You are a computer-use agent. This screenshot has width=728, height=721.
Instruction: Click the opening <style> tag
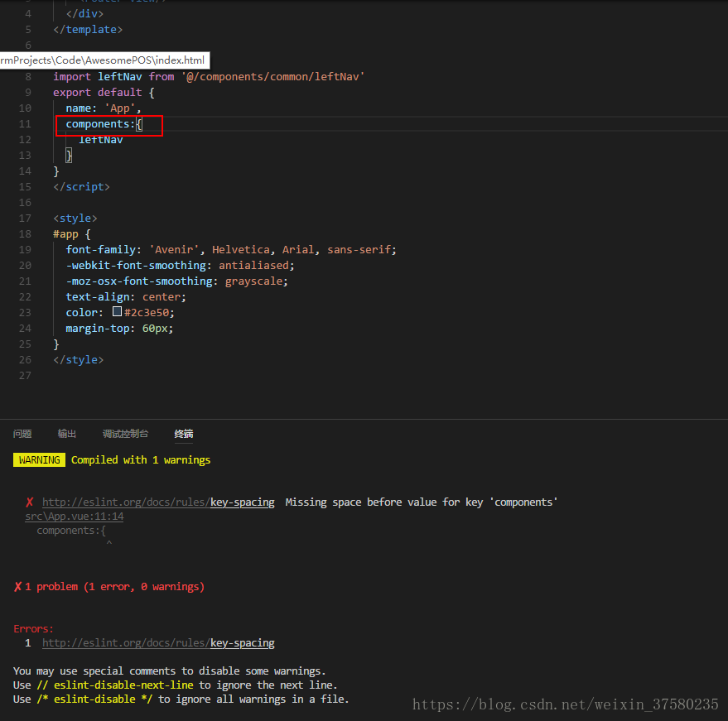[75, 218]
